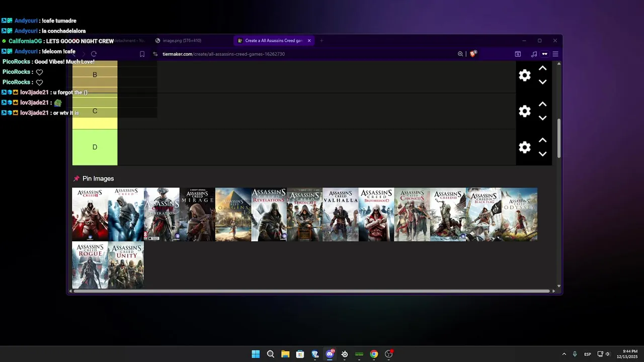Select Assassin's Creed Odyssey cover
This screenshot has height=362, width=644.
[519, 214]
